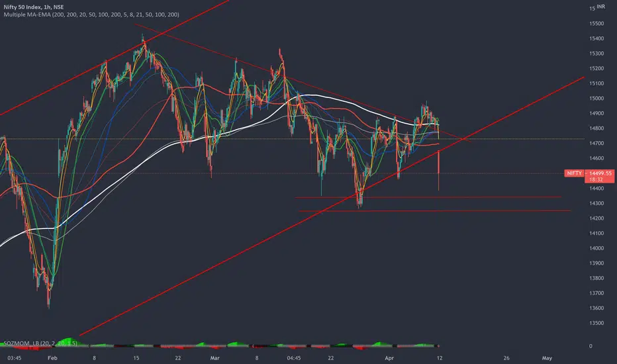
Task: Click the 14400 price axis label
Action: [596, 189]
